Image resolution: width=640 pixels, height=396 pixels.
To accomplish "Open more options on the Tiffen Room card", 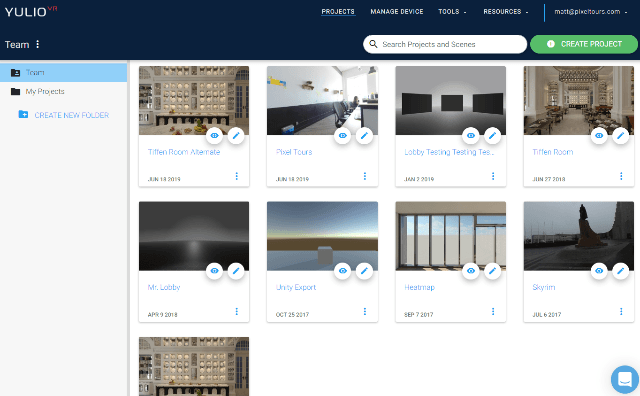I will pyautogui.click(x=621, y=176).
